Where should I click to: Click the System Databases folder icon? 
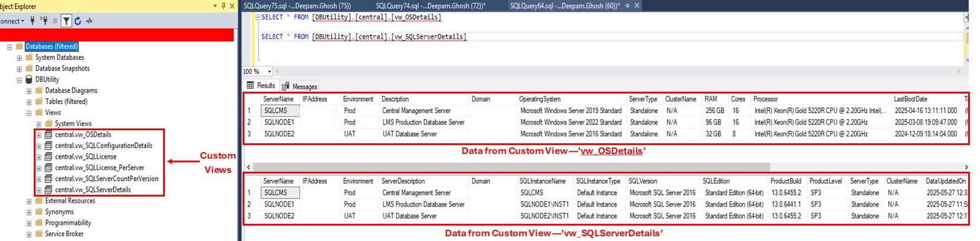(28, 57)
